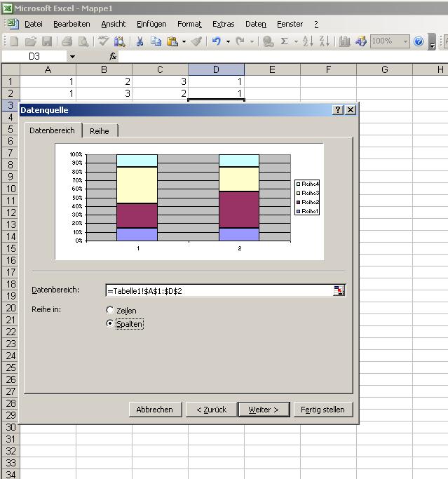Open the Extras menu
The image size is (448, 479).
223,24
